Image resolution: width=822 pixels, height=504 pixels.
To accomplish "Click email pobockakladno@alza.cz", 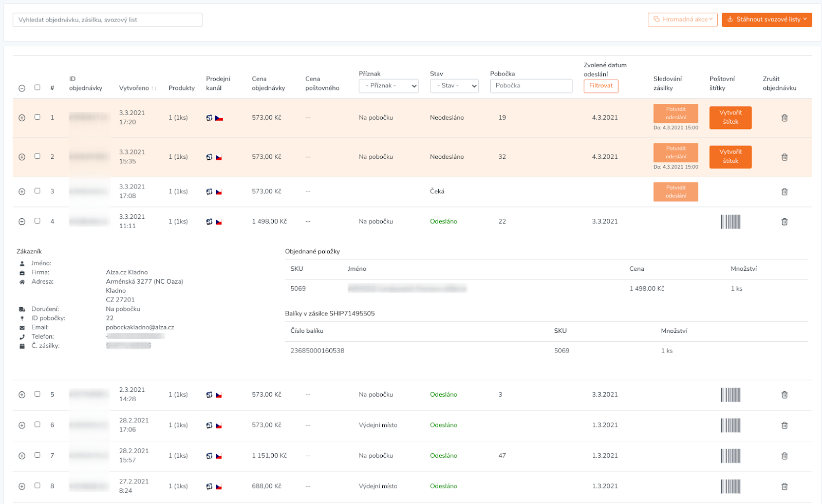I will click(x=140, y=327).
